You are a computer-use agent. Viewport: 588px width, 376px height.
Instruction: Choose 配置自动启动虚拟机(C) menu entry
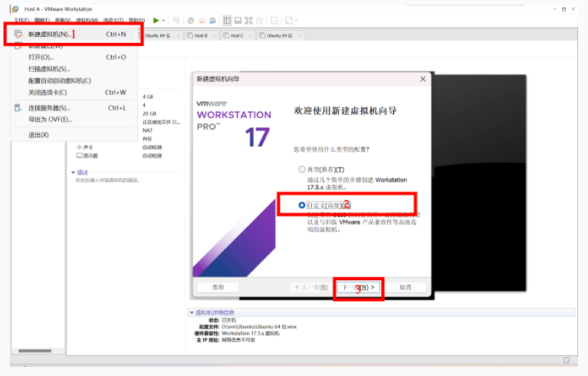point(74,80)
